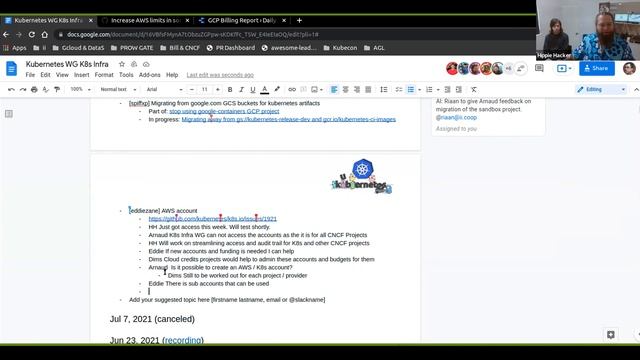Viewport: 640px width, 360px height.
Task: Set center text alignment
Action: click(x=345, y=89)
